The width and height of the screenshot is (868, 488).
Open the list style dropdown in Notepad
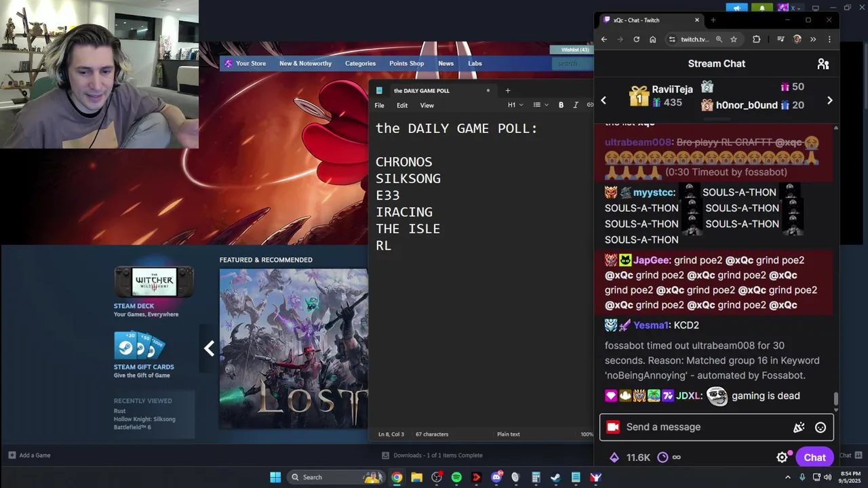[540, 105]
